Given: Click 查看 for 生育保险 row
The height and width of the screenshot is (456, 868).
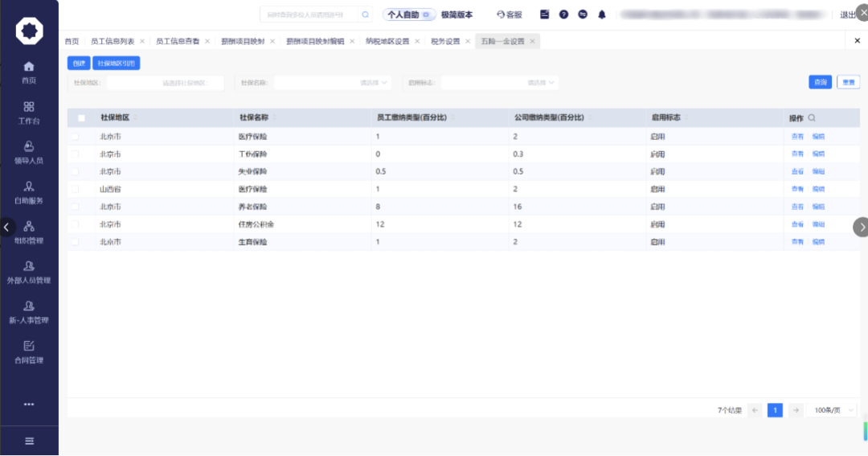Looking at the screenshot, I should [x=797, y=242].
